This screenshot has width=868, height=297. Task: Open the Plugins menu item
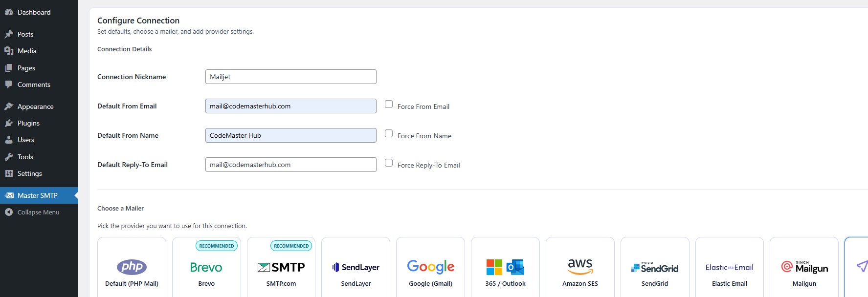(x=28, y=123)
